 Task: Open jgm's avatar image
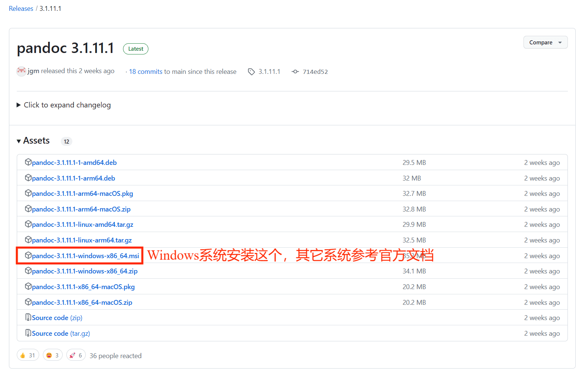point(21,71)
